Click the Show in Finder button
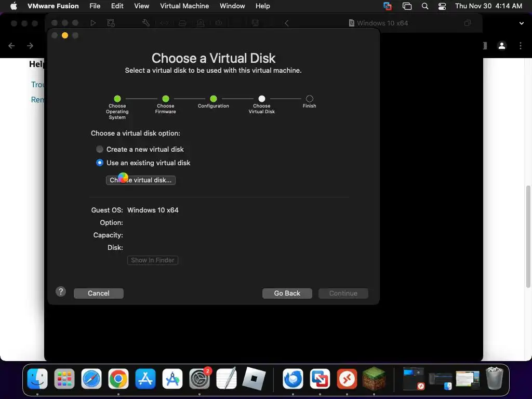This screenshot has height=399, width=532. click(x=153, y=260)
